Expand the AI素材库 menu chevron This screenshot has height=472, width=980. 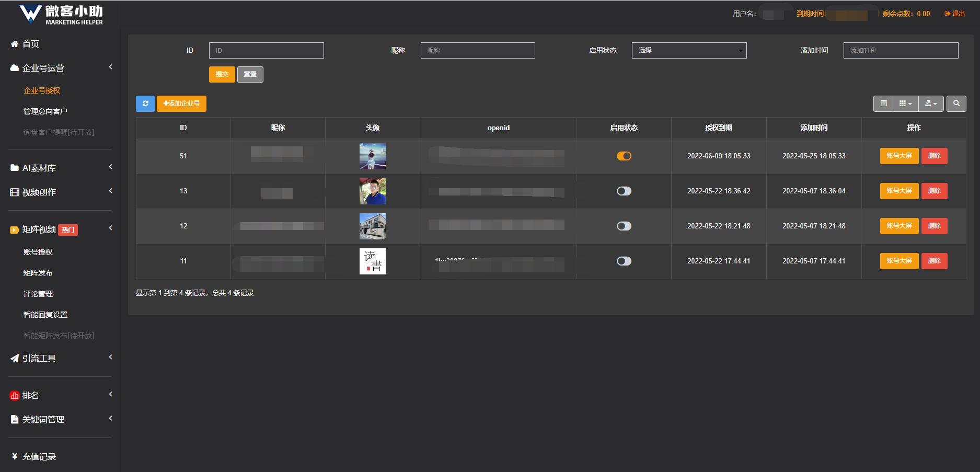[x=110, y=167]
